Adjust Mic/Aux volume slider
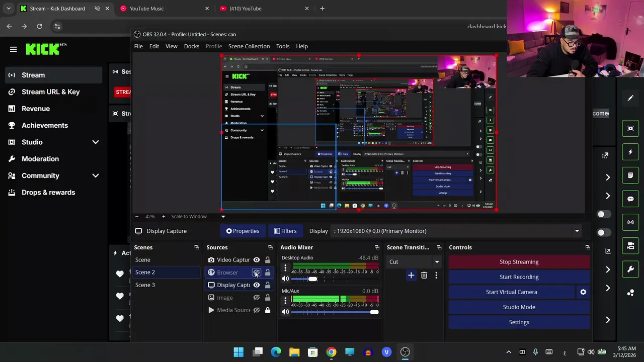This screenshot has height=362, width=644. pyautogui.click(x=373, y=312)
